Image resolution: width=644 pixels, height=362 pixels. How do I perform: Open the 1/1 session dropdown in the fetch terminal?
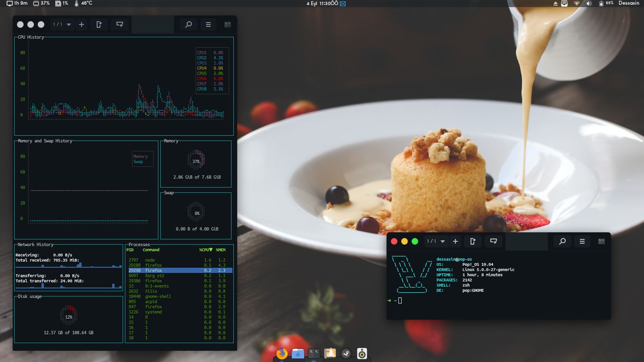[x=436, y=241]
